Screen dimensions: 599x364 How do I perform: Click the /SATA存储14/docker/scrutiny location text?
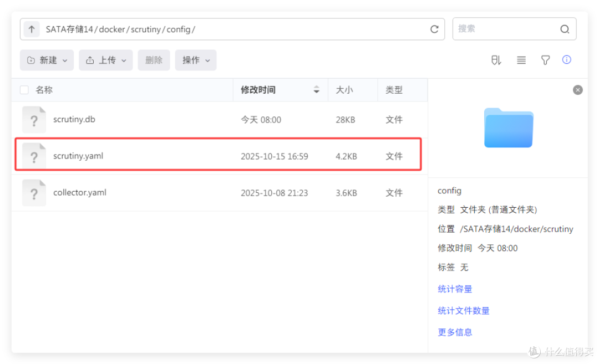pyautogui.click(x=516, y=229)
